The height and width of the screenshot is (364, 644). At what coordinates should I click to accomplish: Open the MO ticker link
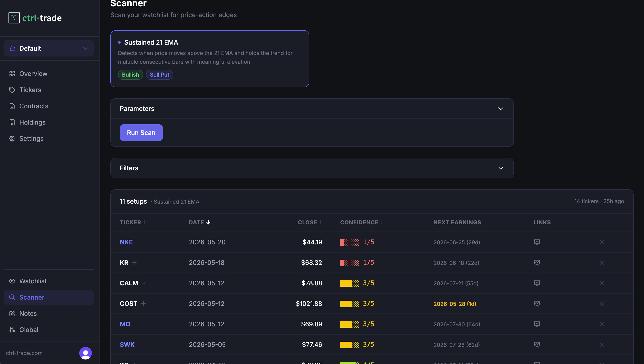point(125,324)
